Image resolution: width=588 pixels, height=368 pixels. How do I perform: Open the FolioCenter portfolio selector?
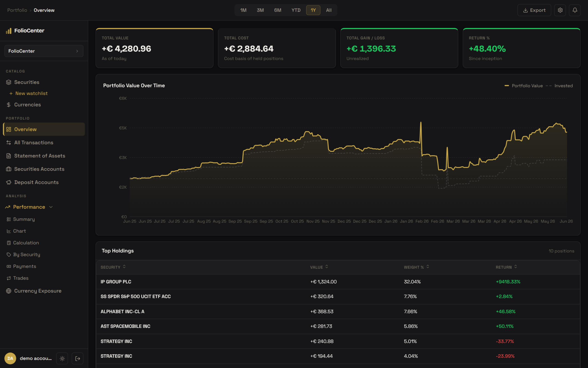coord(44,51)
